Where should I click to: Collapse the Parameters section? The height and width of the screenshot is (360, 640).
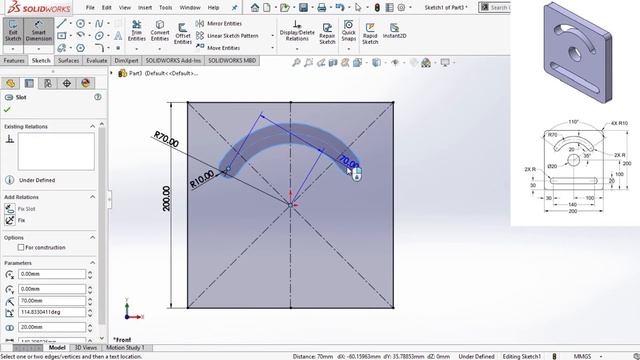point(92,263)
